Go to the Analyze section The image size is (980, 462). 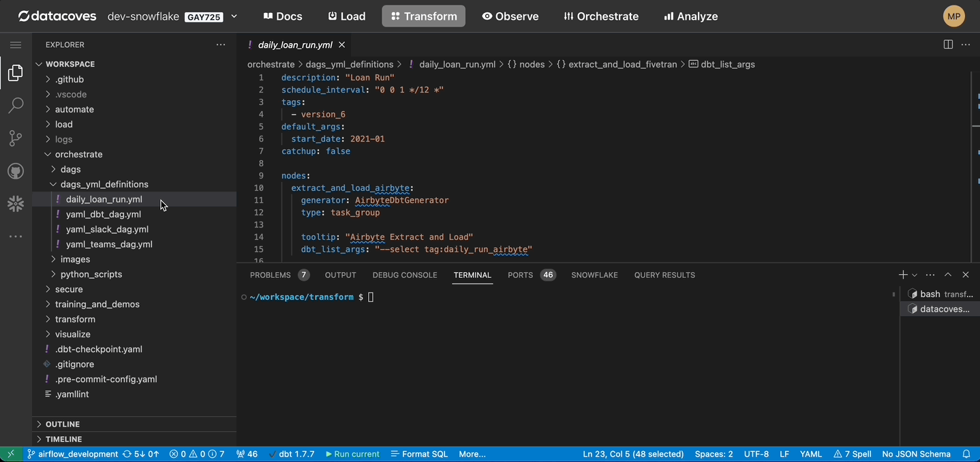click(690, 16)
